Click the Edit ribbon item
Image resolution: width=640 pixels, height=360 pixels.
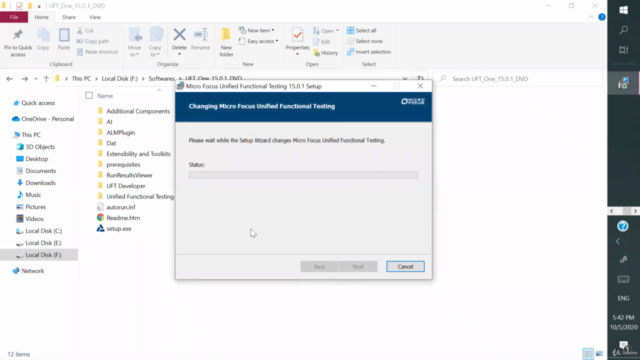pyautogui.click(x=322, y=42)
